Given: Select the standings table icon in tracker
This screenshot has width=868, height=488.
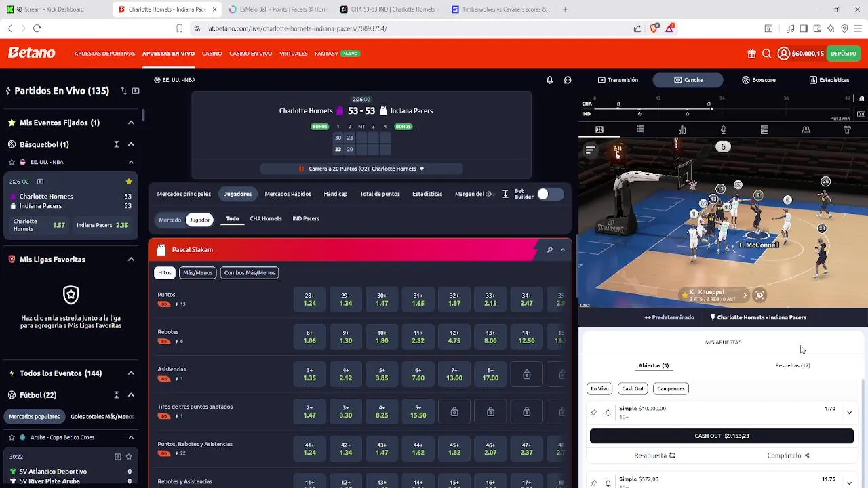Looking at the screenshot, I should click(764, 129).
